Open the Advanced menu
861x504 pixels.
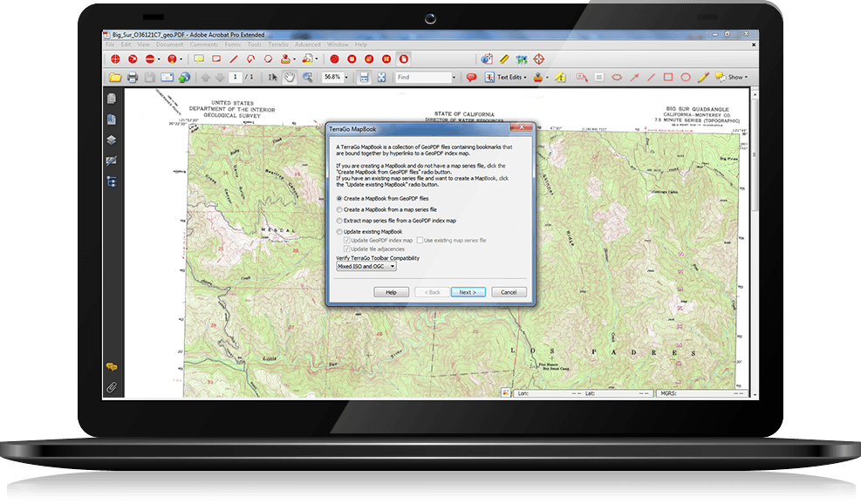307,44
